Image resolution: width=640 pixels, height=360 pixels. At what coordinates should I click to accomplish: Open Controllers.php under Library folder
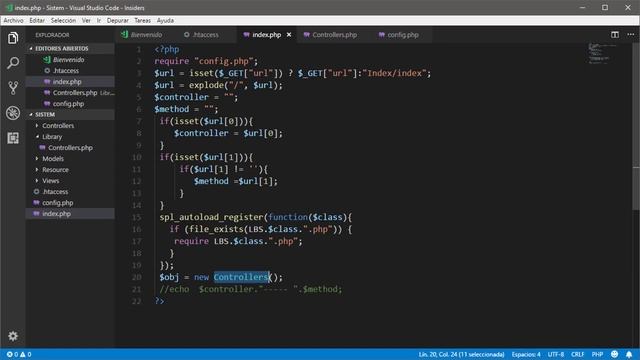point(70,148)
